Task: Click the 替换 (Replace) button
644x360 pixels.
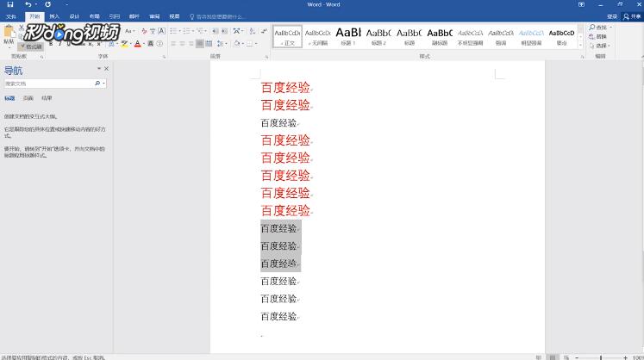Action: [597, 36]
